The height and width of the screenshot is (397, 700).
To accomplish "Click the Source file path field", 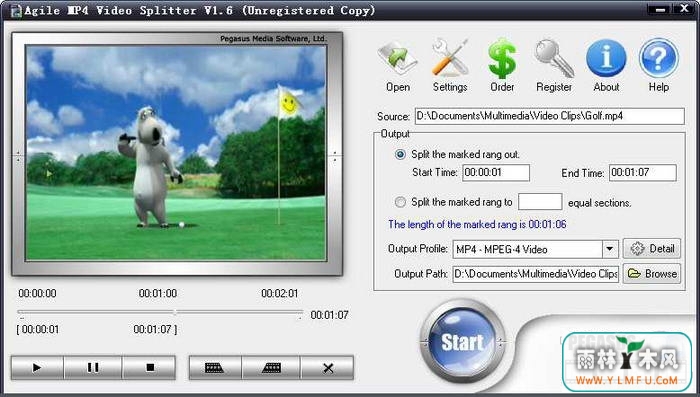I will coord(550,116).
